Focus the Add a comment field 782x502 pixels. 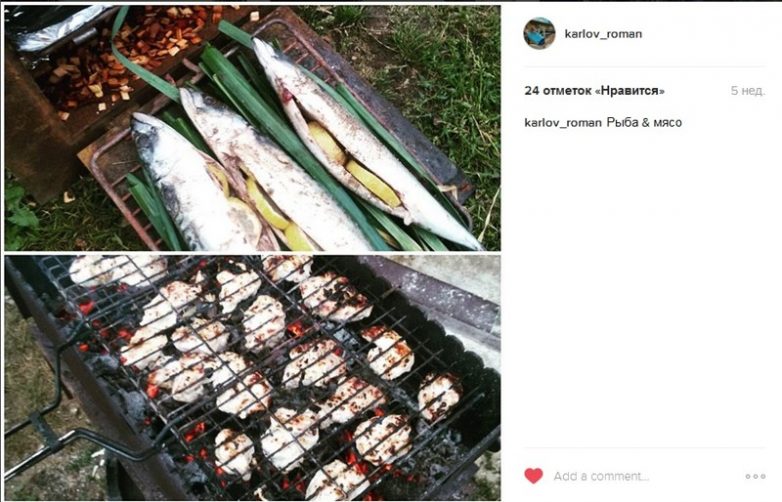[x=602, y=476]
